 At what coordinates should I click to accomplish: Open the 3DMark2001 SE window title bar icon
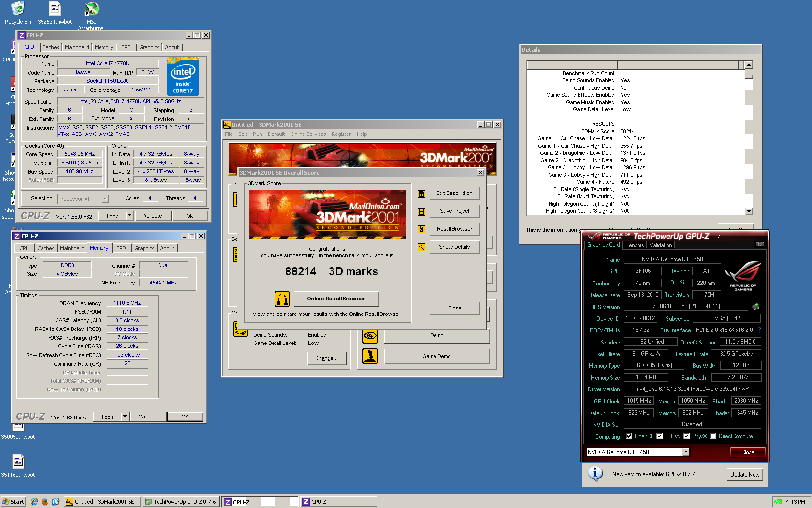(227, 125)
